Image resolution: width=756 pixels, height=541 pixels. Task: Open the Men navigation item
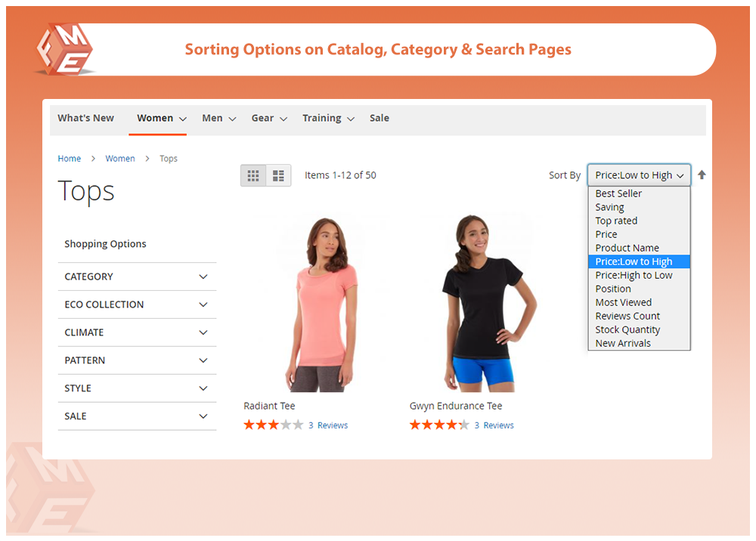tap(212, 118)
